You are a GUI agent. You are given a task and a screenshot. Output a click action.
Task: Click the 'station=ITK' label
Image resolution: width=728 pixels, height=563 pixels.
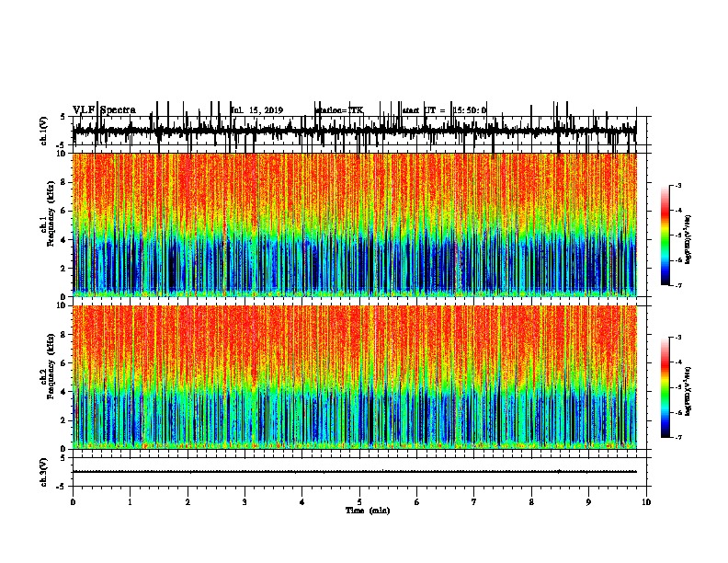coord(339,110)
